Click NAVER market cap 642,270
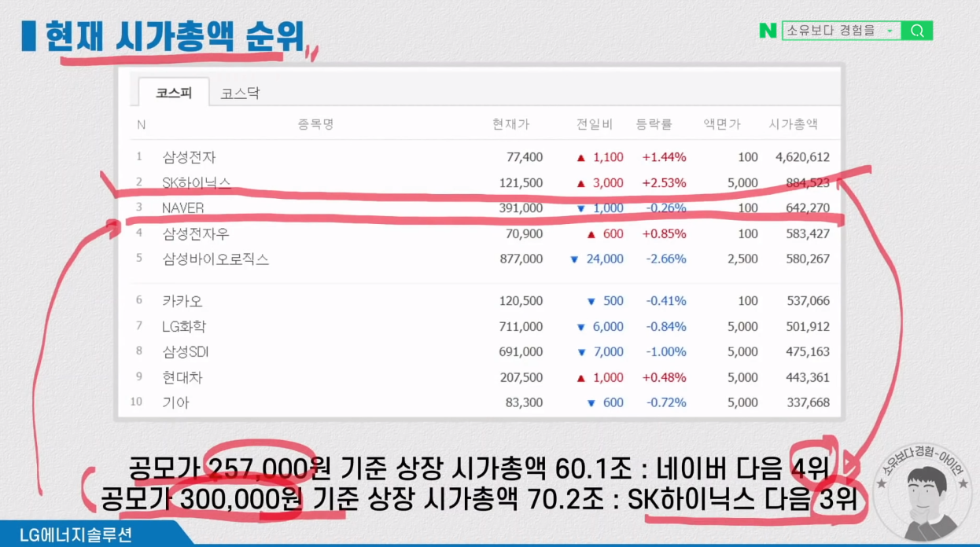 (x=808, y=208)
